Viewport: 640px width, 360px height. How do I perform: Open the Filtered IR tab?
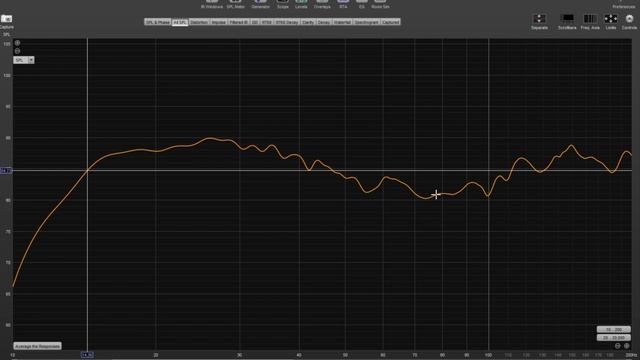(239, 22)
